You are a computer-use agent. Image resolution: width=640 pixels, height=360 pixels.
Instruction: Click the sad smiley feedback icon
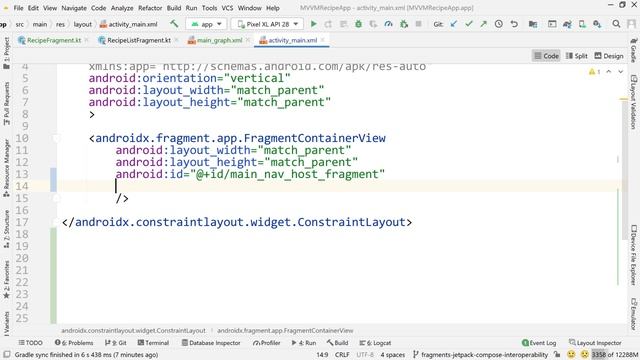click(x=584, y=354)
